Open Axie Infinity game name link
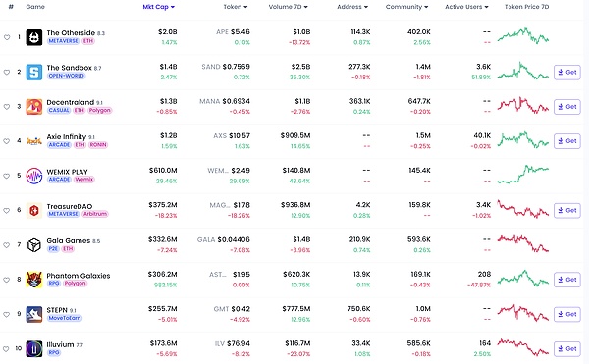This screenshot has height=364, width=589. point(67,137)
